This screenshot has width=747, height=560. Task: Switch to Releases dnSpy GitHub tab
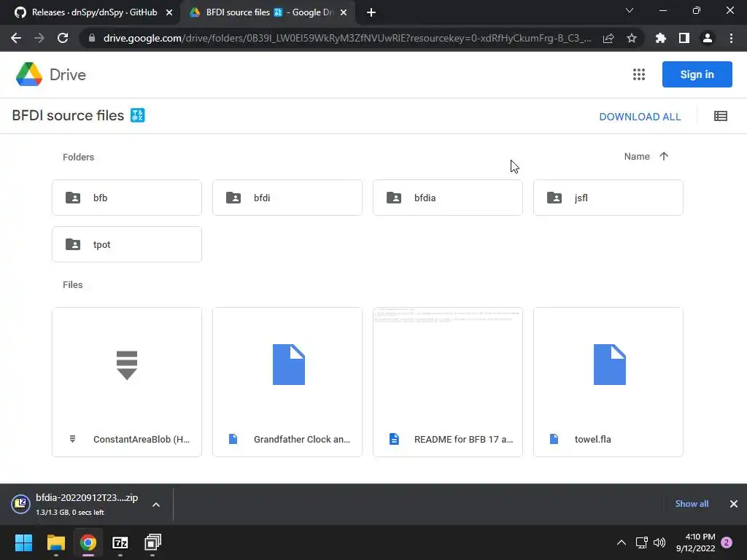coord(90,12)
